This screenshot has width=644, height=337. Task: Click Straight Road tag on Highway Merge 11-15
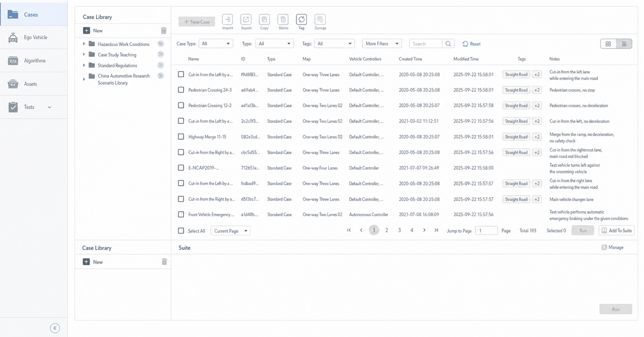516,137
